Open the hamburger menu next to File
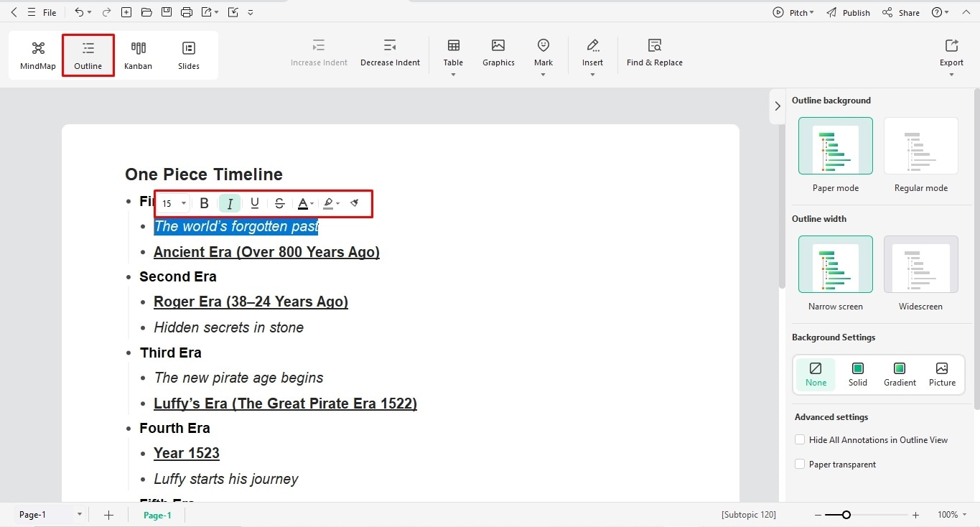The width and height of the screenshot is (980, 527). coord(31,12)
